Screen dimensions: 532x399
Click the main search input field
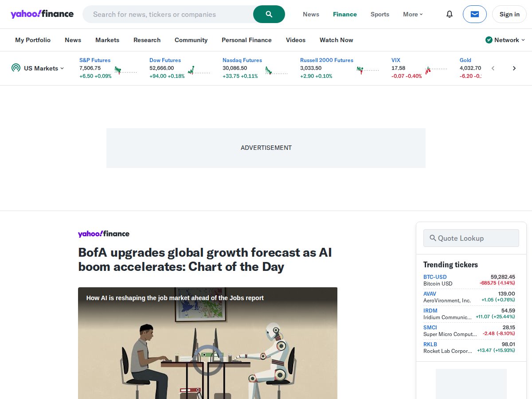click(x=168, y=14)
